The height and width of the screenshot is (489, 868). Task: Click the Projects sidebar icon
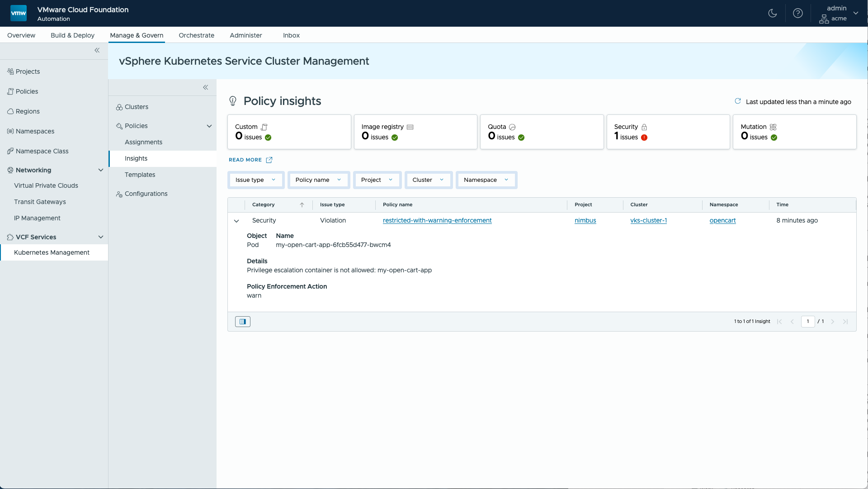pyautogui.click(x=10, y=71)
